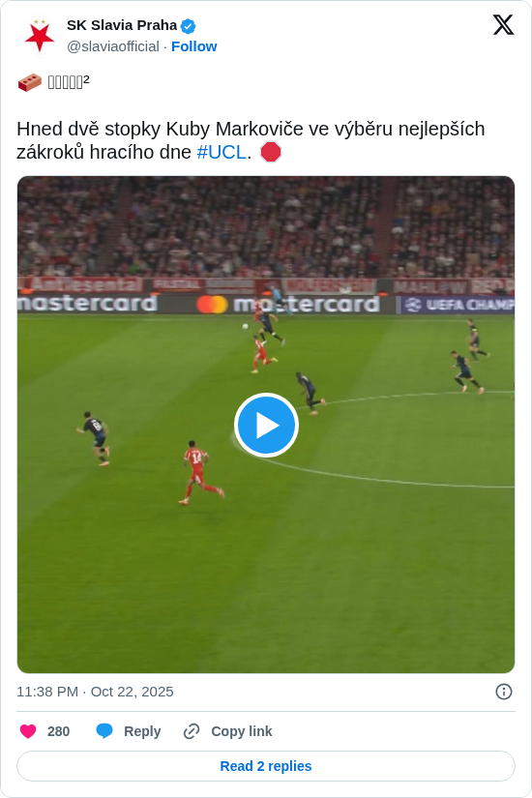Click the Copy link text
This screenshot has height=798, width=532.
pos(241,731)
